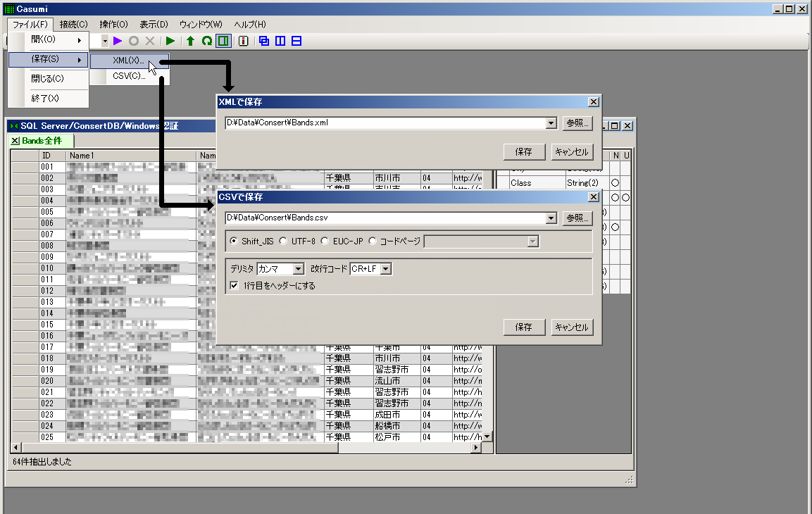The width and height of the screenshot is (812, 514).
Task: Click the green upload arrow icon
Action: (x=189, y=41)
